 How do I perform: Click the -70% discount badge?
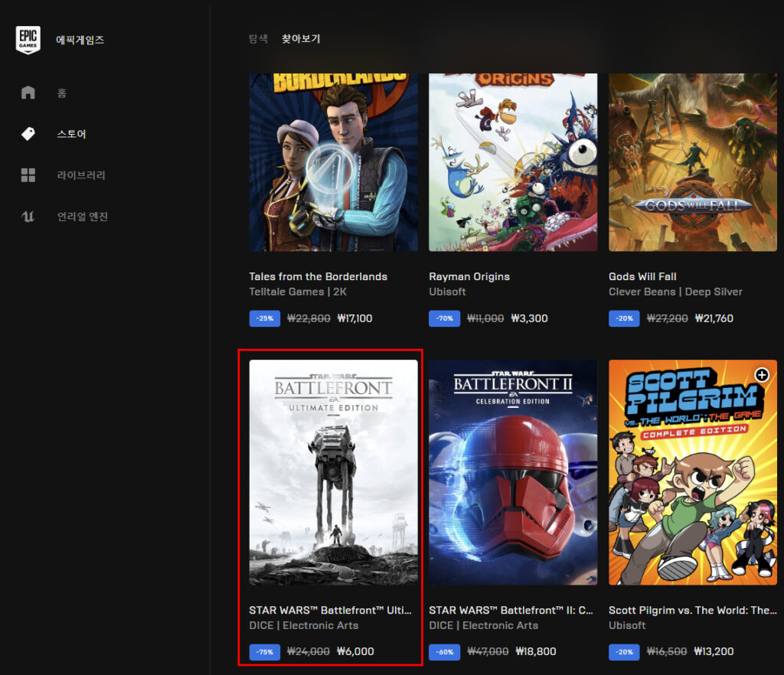445,318
